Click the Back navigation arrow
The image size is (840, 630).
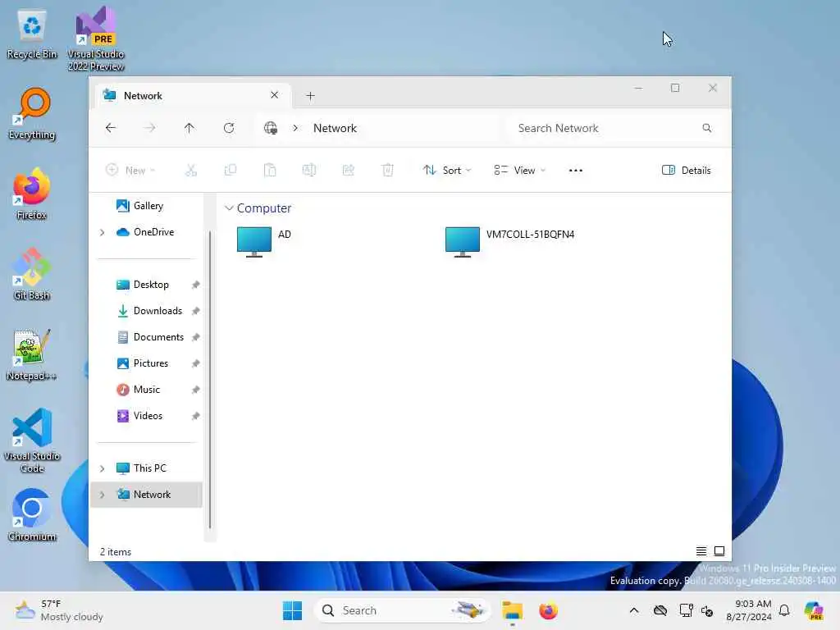[111, 128]
